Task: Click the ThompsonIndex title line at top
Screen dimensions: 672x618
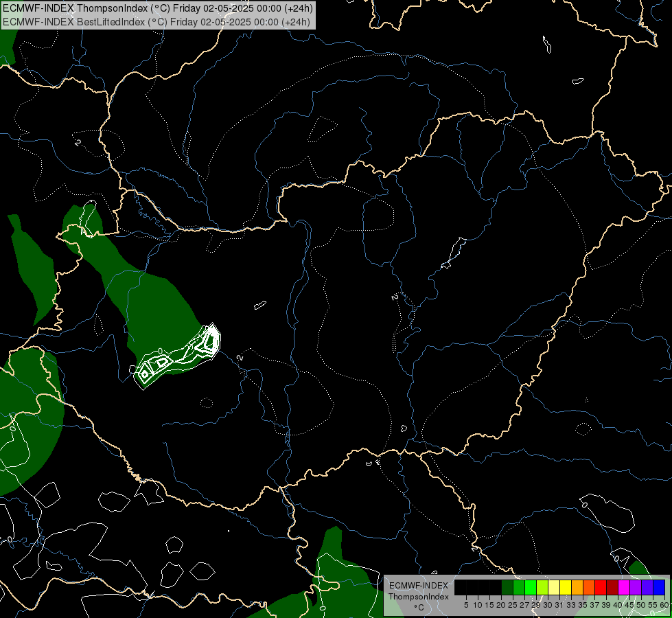Action: (158, 8)
